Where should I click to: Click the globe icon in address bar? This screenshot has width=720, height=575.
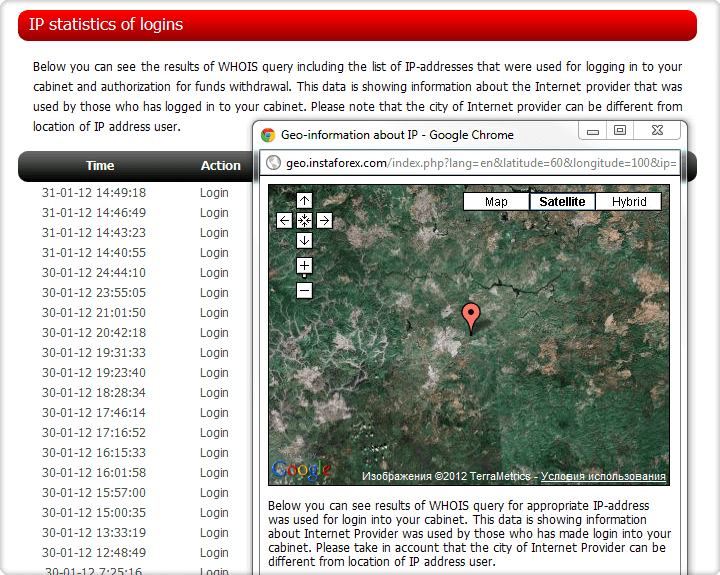point(272,163)
